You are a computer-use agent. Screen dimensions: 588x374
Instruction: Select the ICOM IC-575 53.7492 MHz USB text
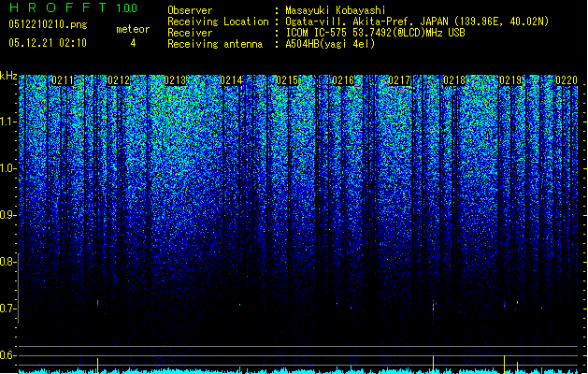[375, 33]
